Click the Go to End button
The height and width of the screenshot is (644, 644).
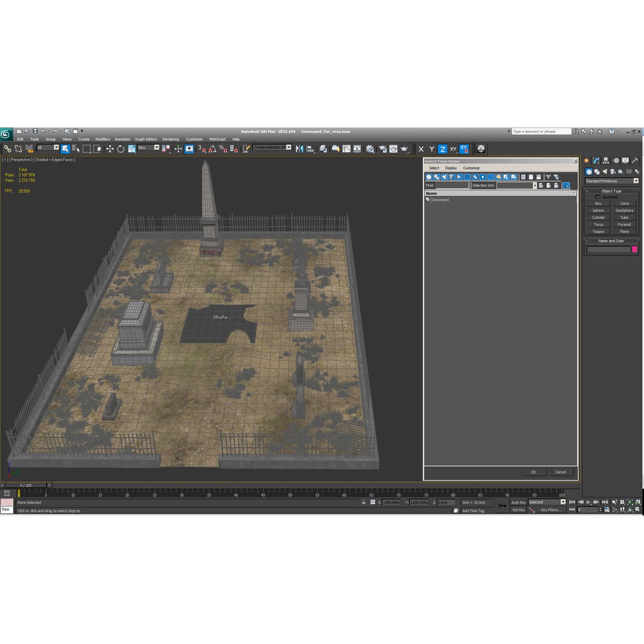pyautogui.click(x=605, y=502)
